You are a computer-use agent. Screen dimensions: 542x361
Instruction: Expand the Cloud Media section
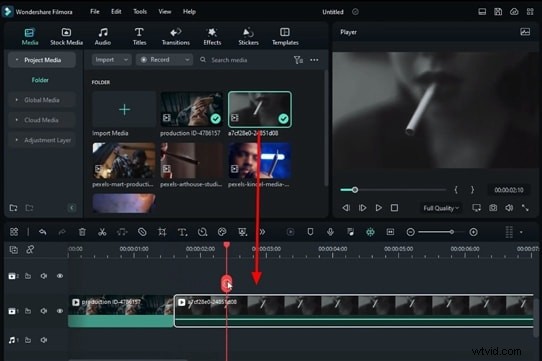pyautogui.click(x=42, y=120)
